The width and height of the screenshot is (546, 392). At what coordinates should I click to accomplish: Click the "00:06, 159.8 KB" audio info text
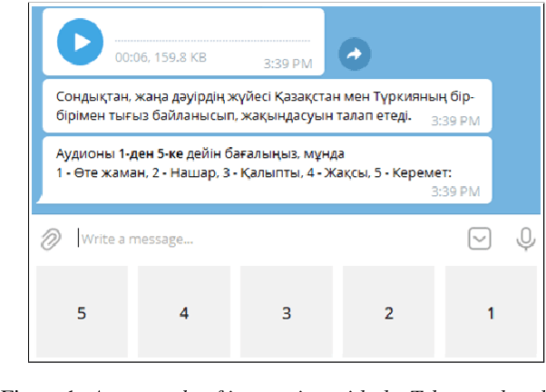point(161,57)
